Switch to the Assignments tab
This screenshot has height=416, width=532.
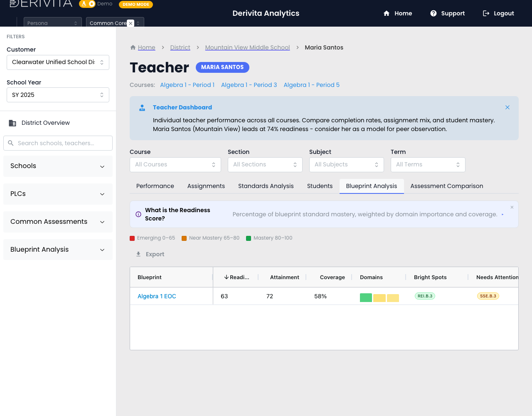[x=206, y=186]
